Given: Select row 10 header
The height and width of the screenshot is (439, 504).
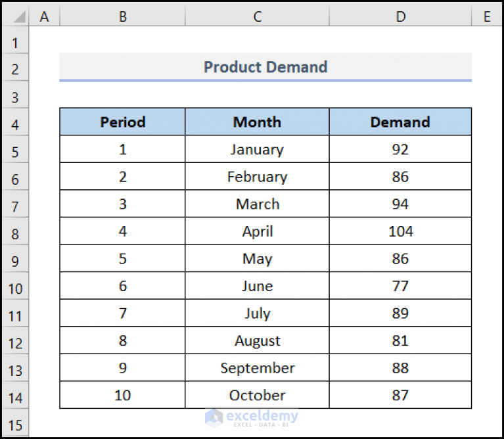Looking at the screenshot, I should (15, 286).
